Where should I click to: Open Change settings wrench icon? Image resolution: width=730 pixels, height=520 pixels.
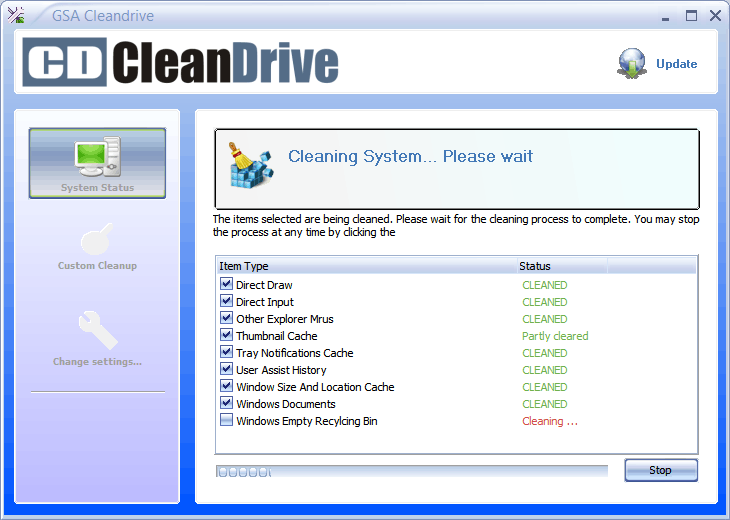(x=98, y=330)
